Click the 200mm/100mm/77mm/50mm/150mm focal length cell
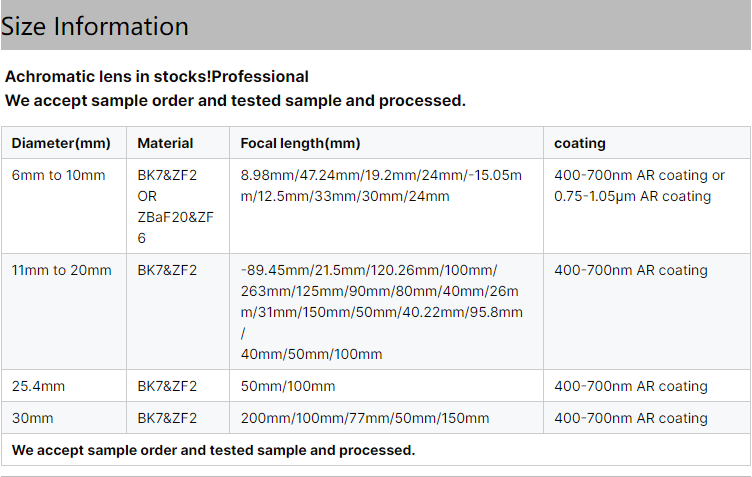752x477 pixels. pos(365,418)
